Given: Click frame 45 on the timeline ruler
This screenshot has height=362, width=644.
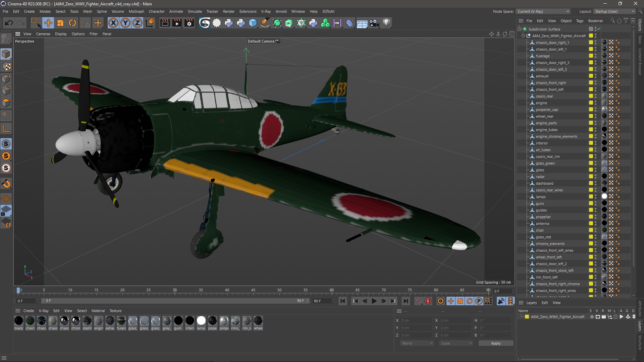Looking at the screenshot, I should [253, 290].
